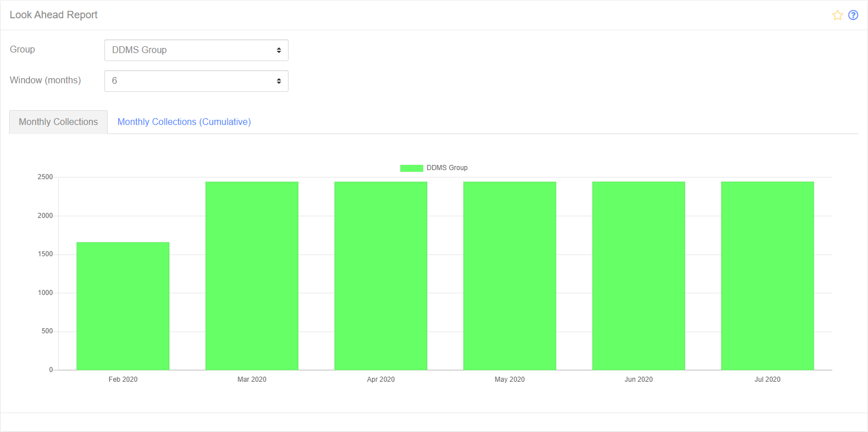The image size is (868, 432).
Task: Click the Jul 2020 axis label
Action: [768, 379]
